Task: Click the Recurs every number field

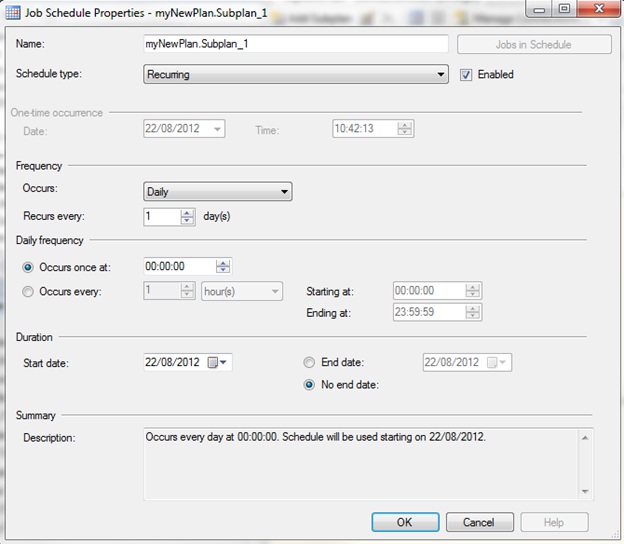Action: click(x=161, y=217)
